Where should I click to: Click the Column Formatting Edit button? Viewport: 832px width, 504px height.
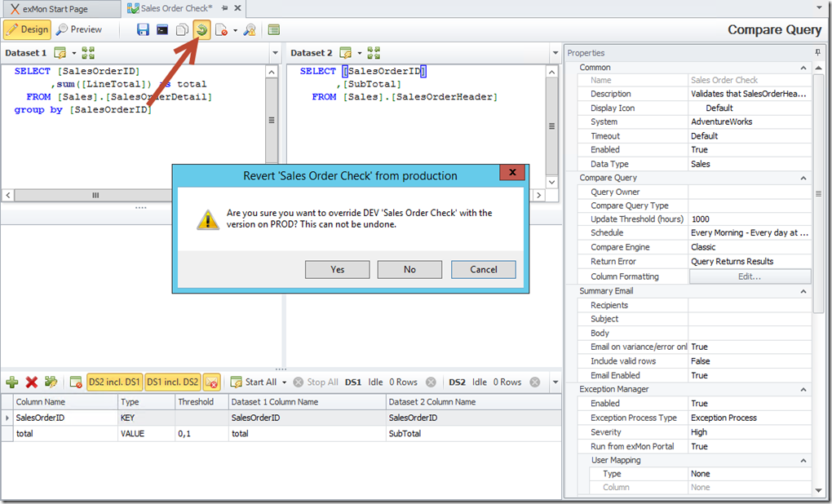click(750, 276)
